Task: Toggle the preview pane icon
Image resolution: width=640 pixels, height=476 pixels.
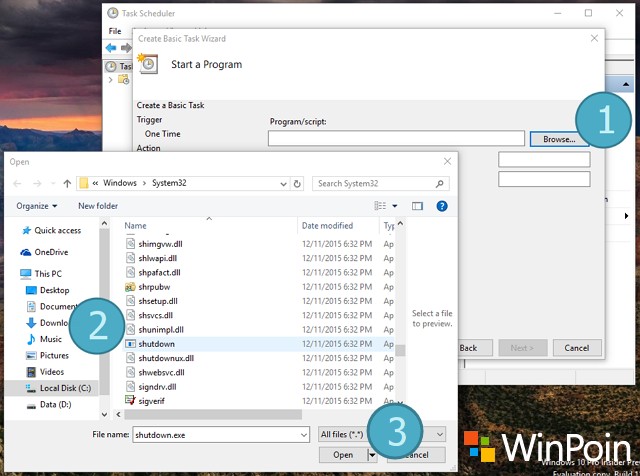Action: 417,206
